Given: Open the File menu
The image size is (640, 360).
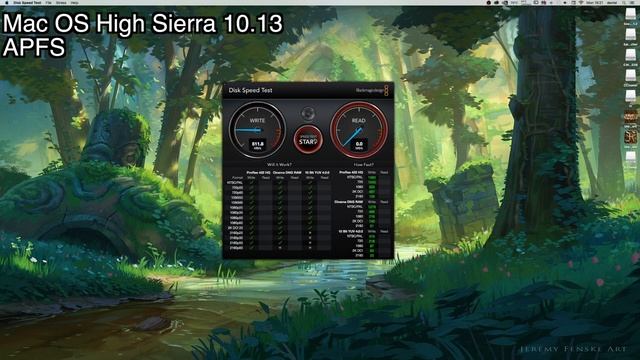Looking at the screenshot, I should click(49, 2).
